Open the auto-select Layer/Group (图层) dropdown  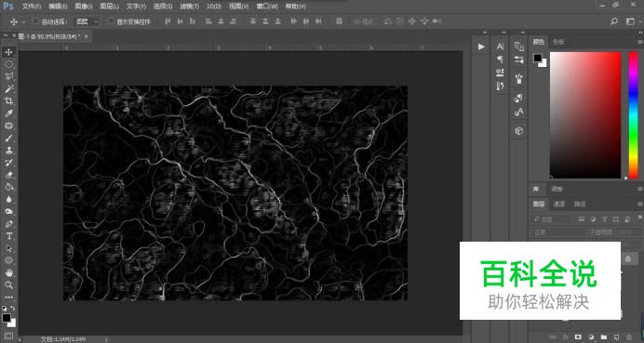87,21
